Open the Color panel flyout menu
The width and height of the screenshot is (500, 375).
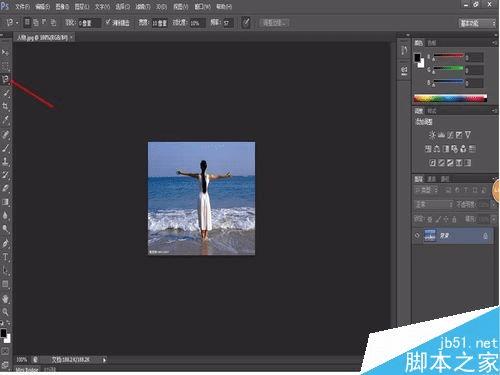[494, 43]
